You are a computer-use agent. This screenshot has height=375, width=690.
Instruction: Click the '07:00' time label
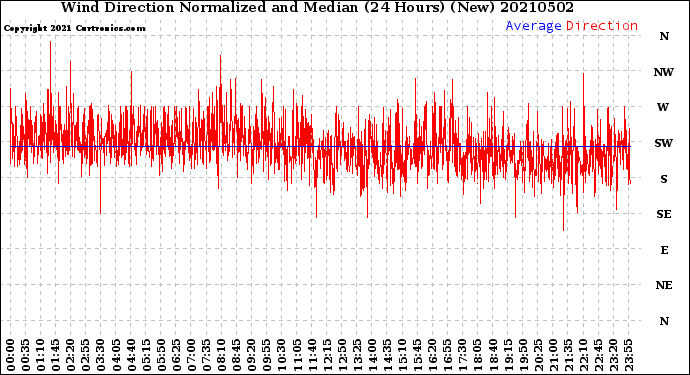click(x=191, y=355)
